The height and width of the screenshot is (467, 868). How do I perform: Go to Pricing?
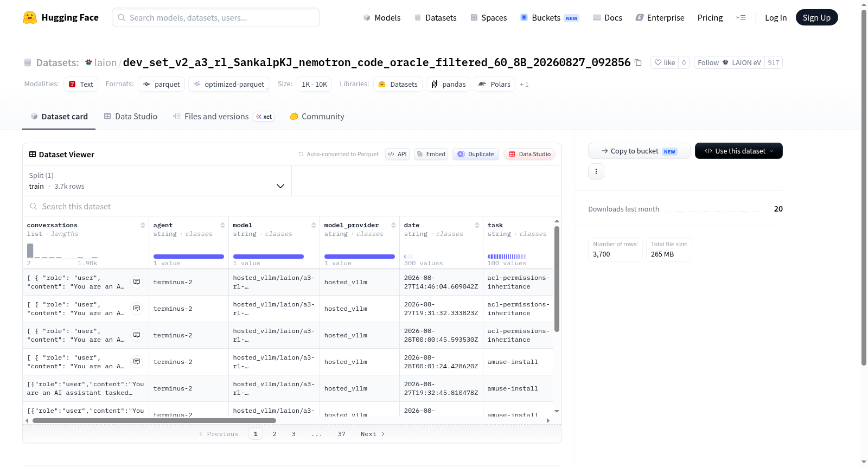710,17
